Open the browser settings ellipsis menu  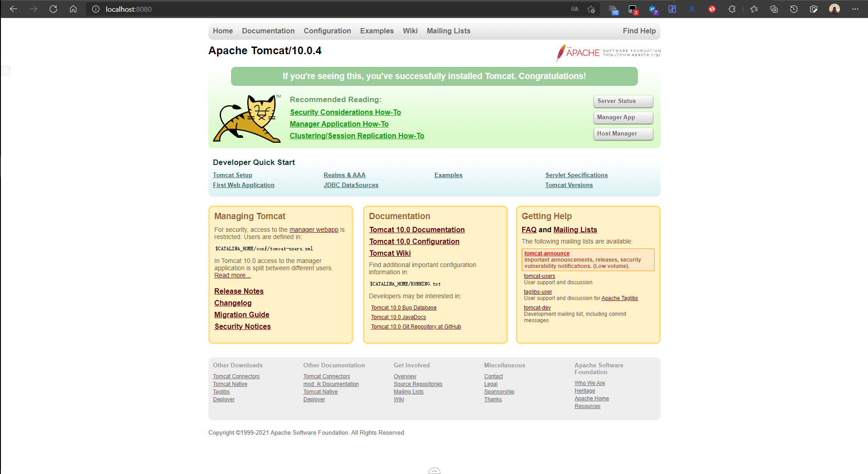point(855,9)
